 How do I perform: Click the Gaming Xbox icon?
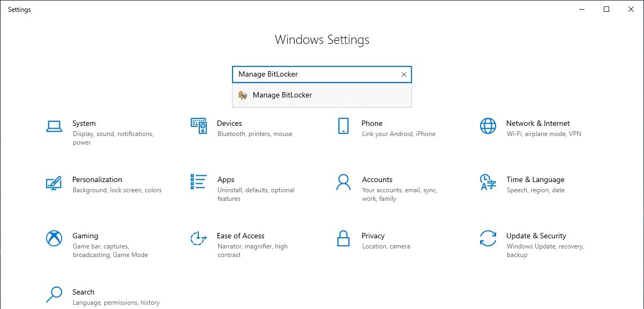click(54, 239)
